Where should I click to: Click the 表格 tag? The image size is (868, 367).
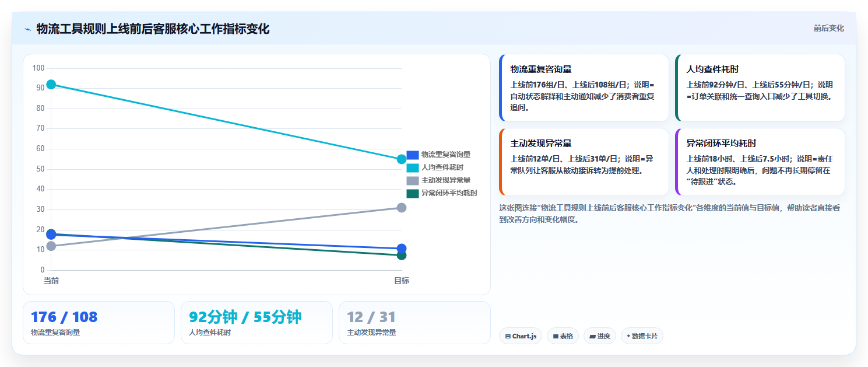563,336
